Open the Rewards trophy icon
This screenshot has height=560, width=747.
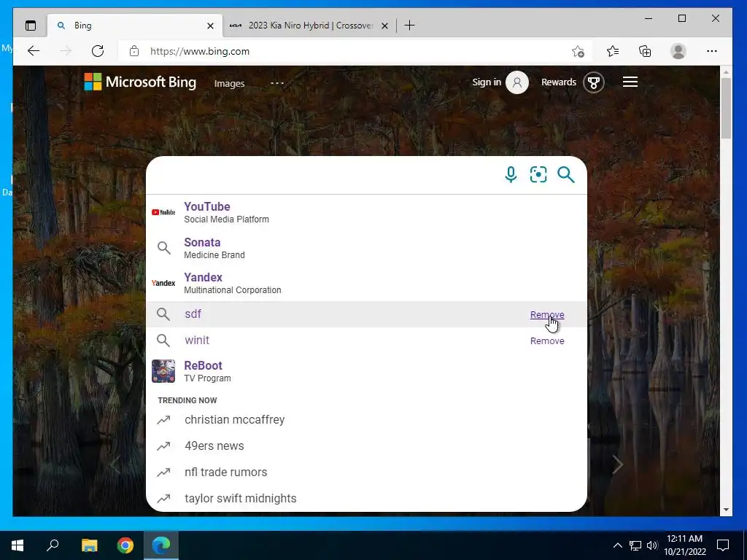point(594,82)
